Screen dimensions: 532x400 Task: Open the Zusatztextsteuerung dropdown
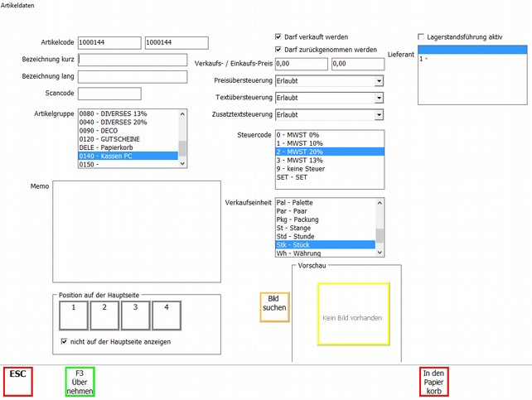(379, 114)
